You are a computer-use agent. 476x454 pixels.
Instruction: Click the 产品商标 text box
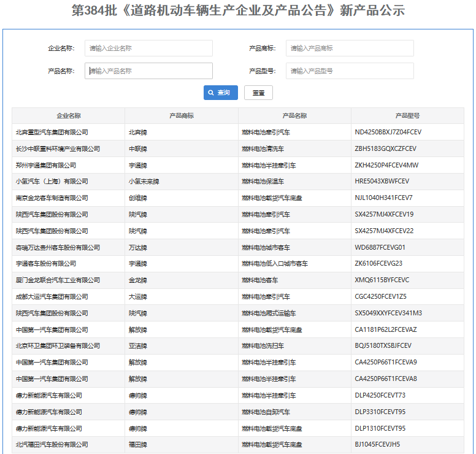coord(349,48)
